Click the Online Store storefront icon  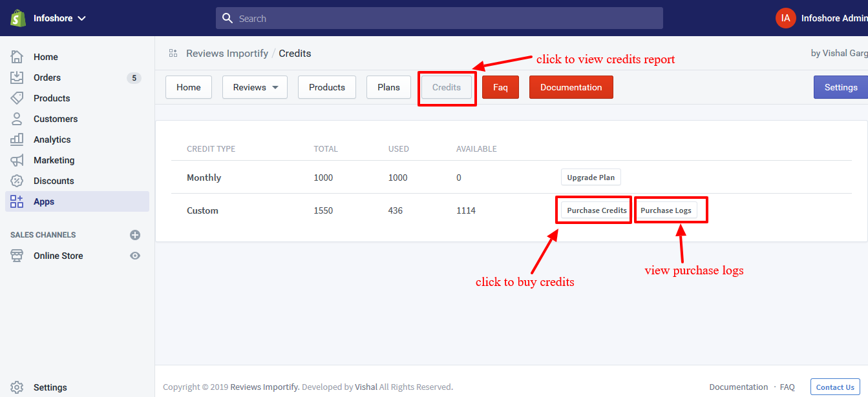[x=17, y=256]
